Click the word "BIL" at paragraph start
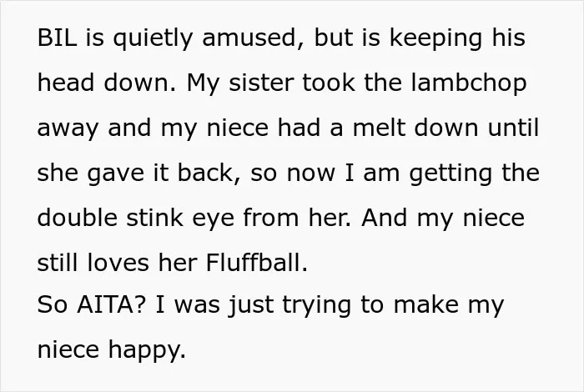 pos(58,38)
